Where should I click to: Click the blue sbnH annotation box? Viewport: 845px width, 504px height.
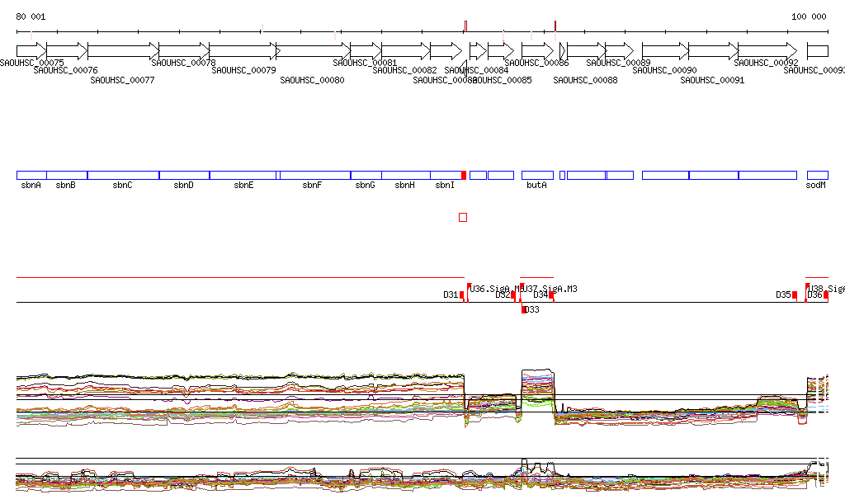coord(406,175)
